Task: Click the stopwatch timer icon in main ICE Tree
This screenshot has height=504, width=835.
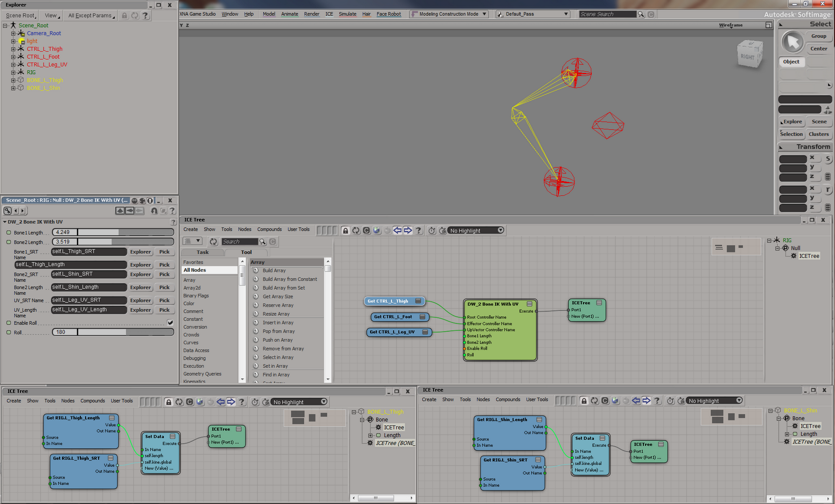Action: tap(432, 231)
